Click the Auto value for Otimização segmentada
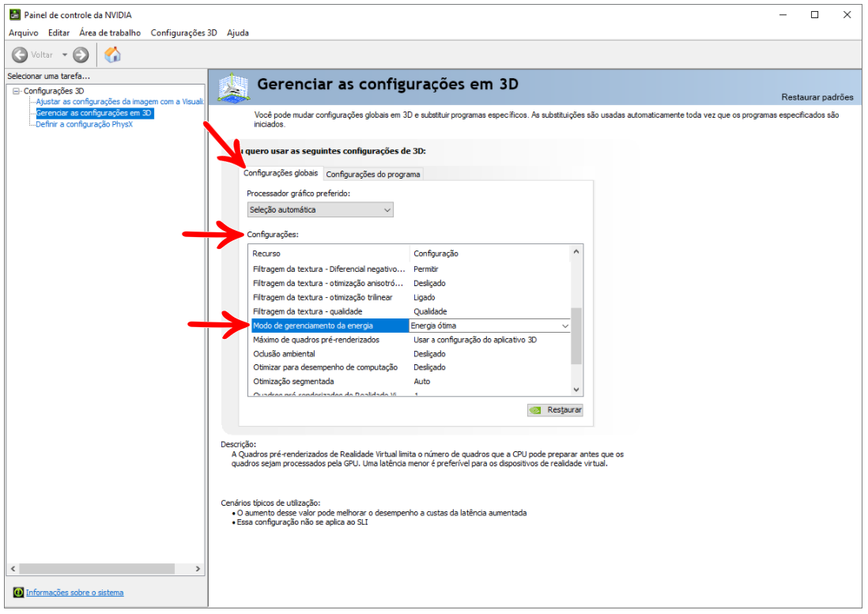Screen dimensions: 868x614 tap(422, 382)
